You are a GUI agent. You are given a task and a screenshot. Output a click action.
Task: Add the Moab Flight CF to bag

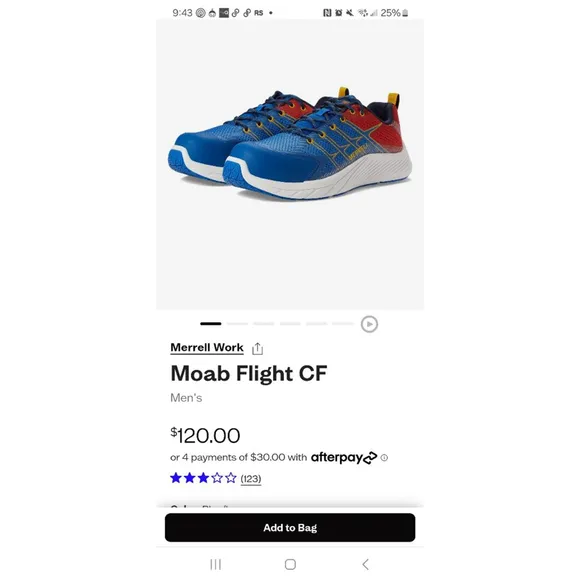tap(290, 527)
